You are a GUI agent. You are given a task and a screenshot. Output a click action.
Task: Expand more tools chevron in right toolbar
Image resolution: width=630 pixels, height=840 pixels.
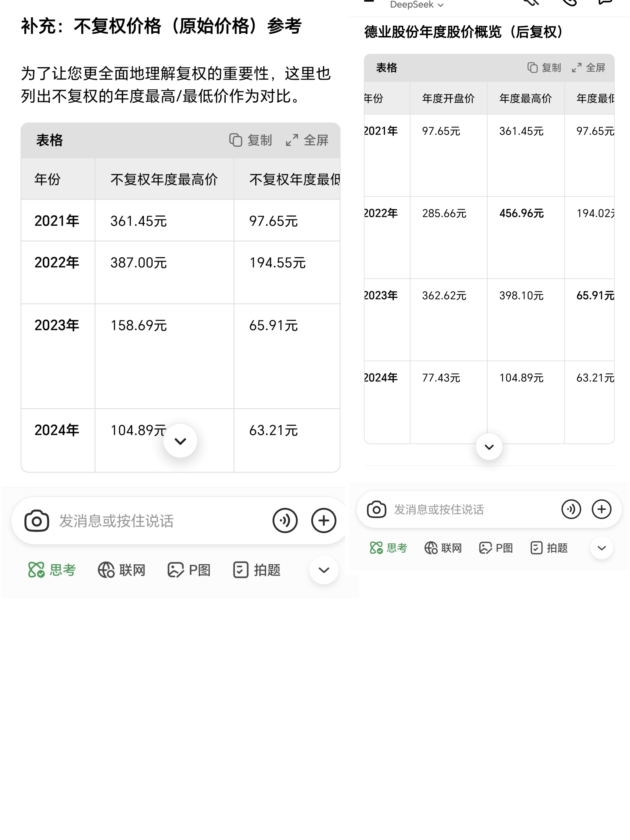(601, 548)
